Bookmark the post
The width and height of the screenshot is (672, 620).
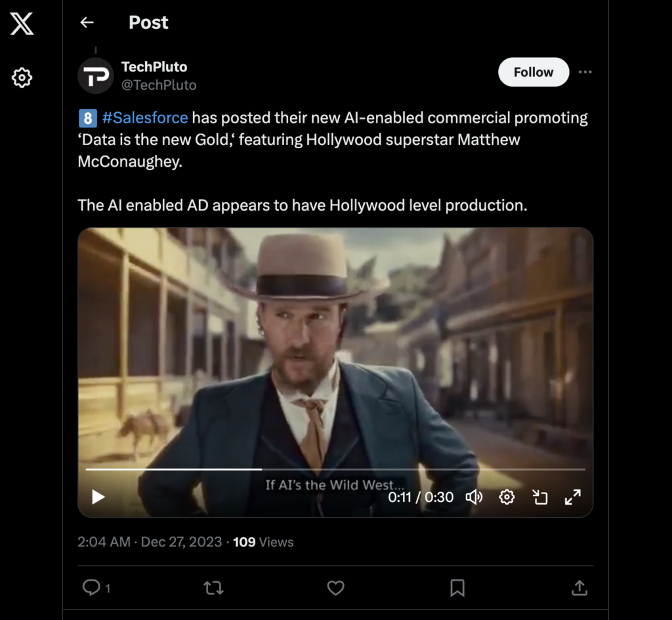(x=457, y=588)
